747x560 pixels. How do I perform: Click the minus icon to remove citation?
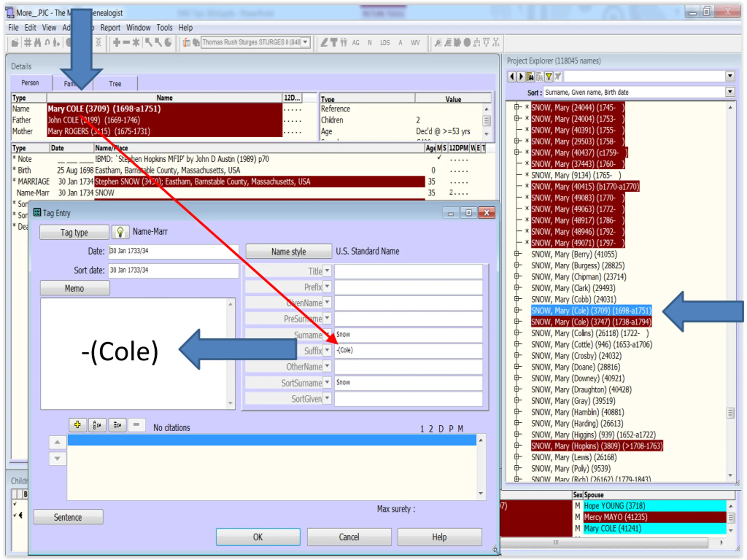point(136,425)
